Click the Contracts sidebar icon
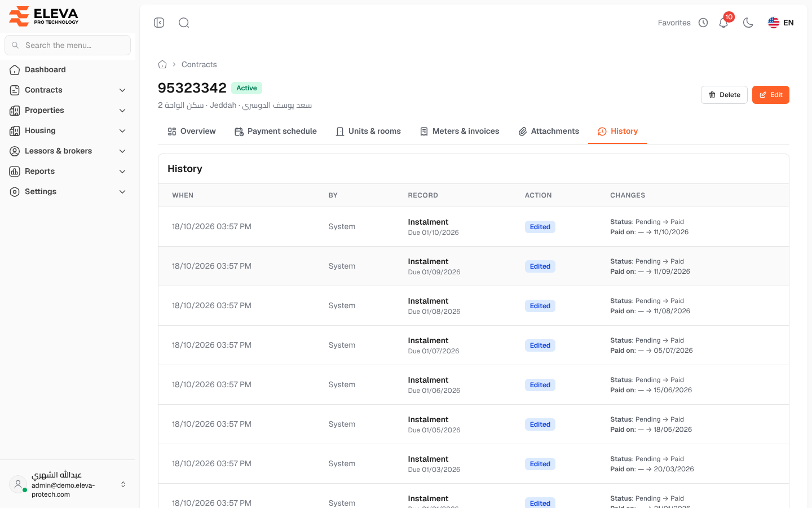 [15, 90]
